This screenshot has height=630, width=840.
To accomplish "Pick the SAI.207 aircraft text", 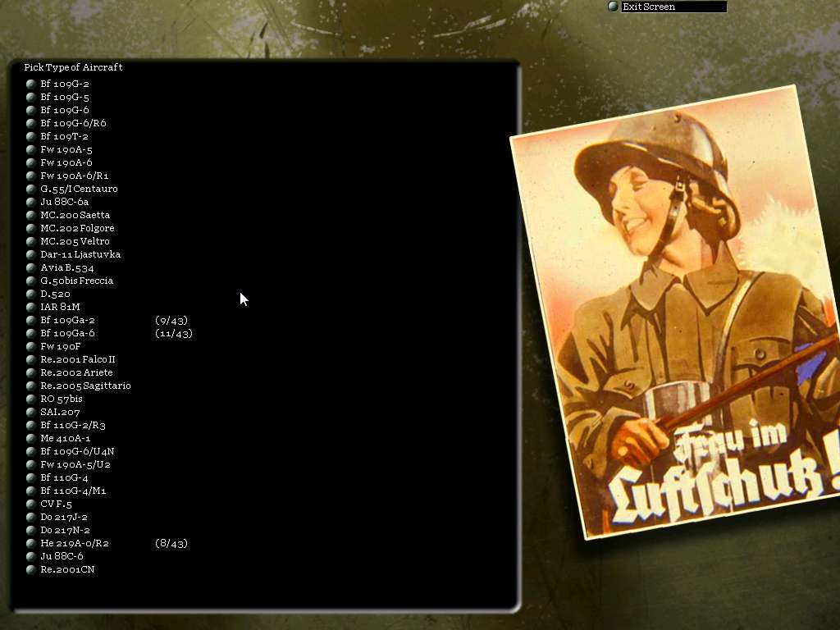I will pos(60,412).
